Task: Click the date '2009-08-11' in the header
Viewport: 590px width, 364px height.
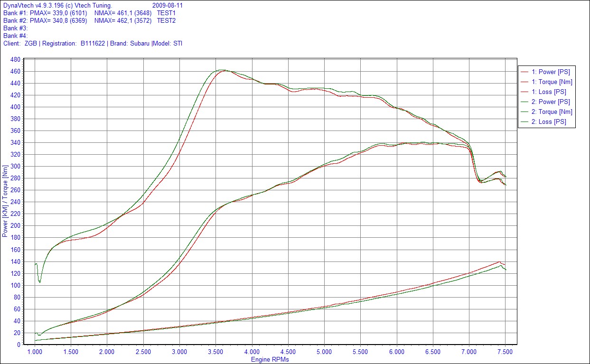Action: pyautogui.click(x=168, y=6)
